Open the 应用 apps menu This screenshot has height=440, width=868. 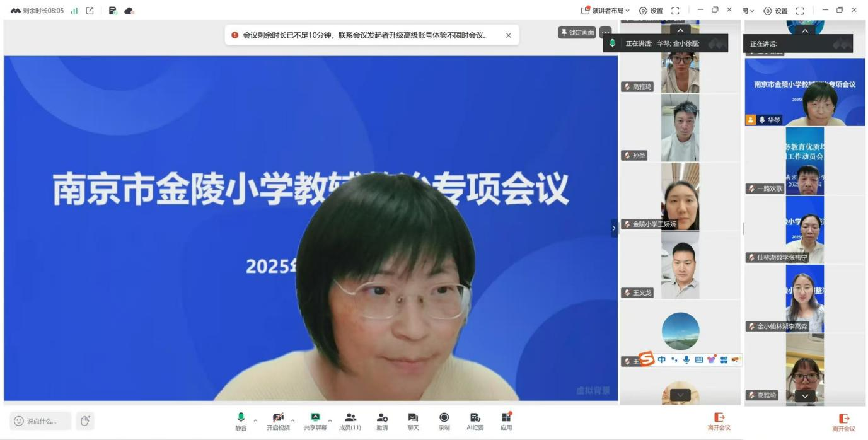point(506,420)
